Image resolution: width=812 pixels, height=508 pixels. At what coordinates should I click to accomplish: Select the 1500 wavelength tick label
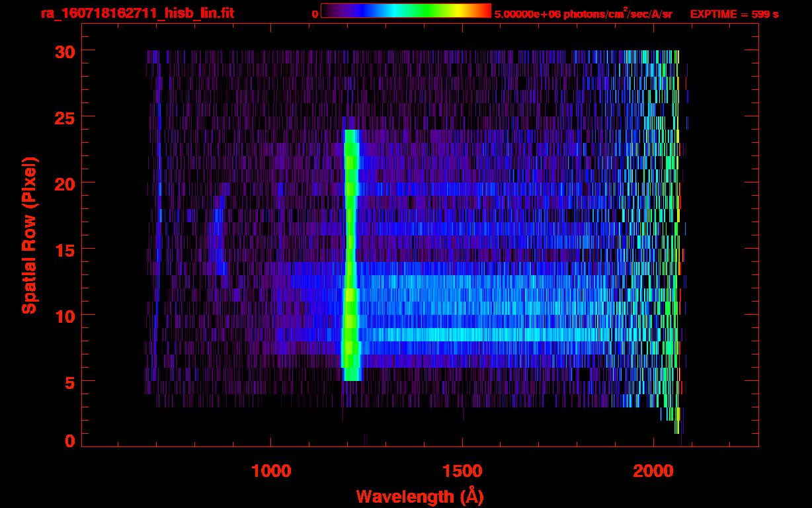click(x=462, y=471)
